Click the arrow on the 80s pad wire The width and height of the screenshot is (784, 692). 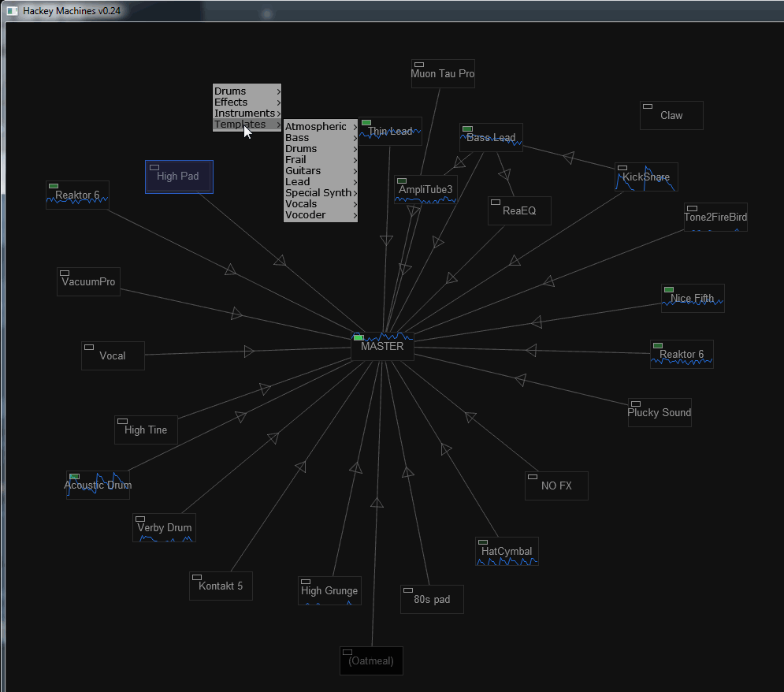pos(408,472)
